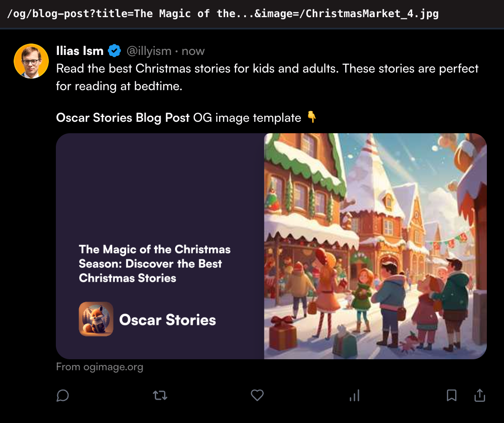
Task: Bookmark the post using the bookmark icon
Action: (452, 395)
